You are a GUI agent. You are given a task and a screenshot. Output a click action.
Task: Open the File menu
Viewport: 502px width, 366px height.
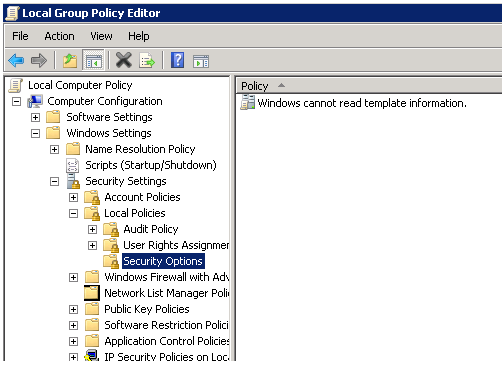tap(20, 36)
